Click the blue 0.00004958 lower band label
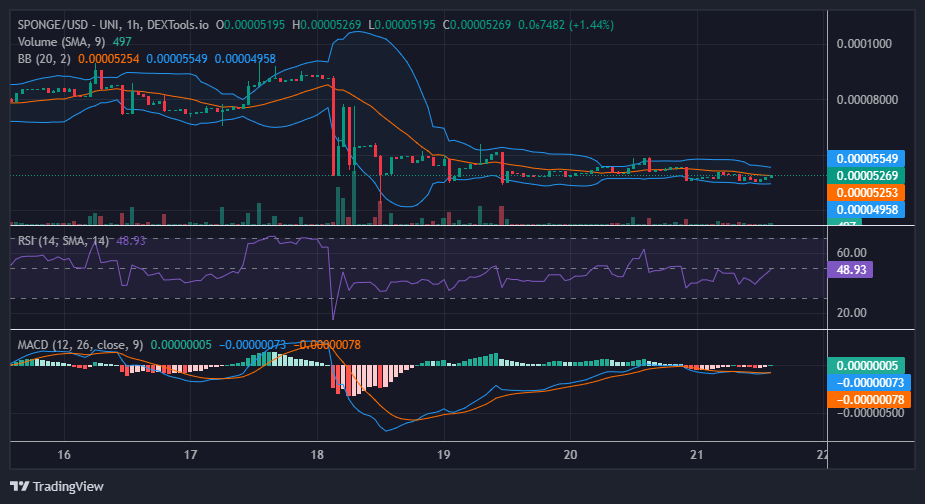 click(866, 210)
